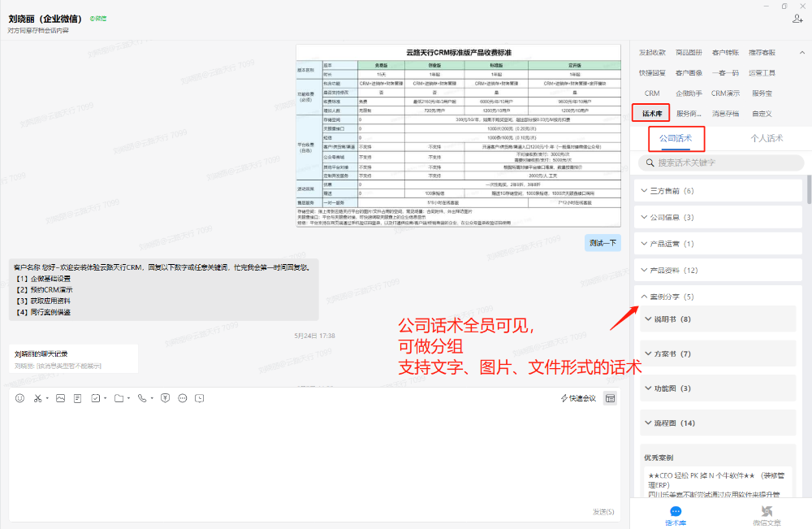Open the bottom 话术库 chat bubble icon
The width and height of the screenshot is (812, 529).
(676, 511)
